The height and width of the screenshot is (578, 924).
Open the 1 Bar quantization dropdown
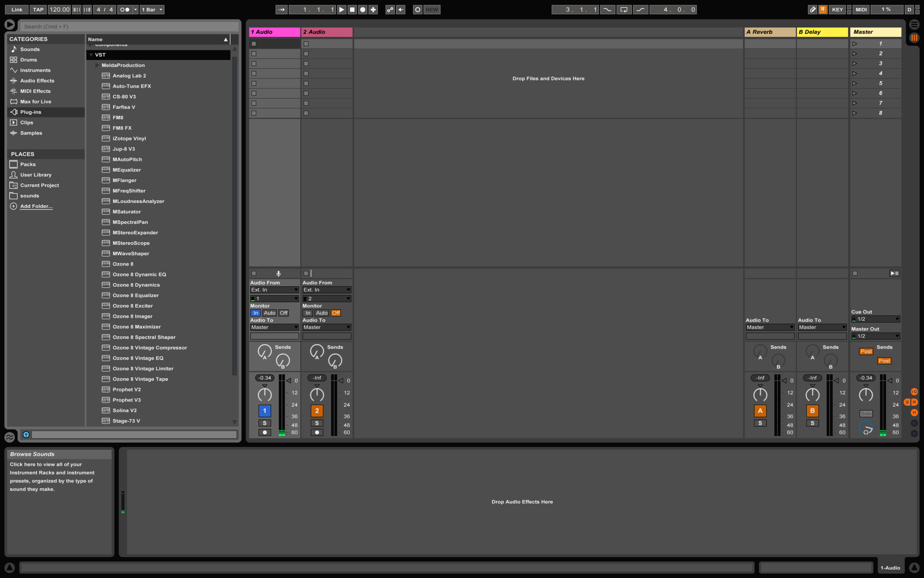[x=152, y=10]
